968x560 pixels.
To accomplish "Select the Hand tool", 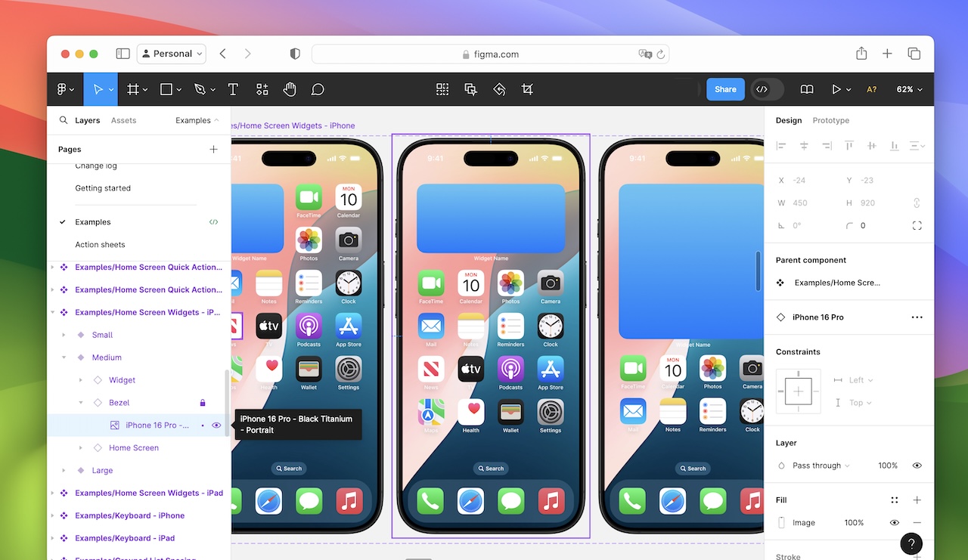I will 290,89.
